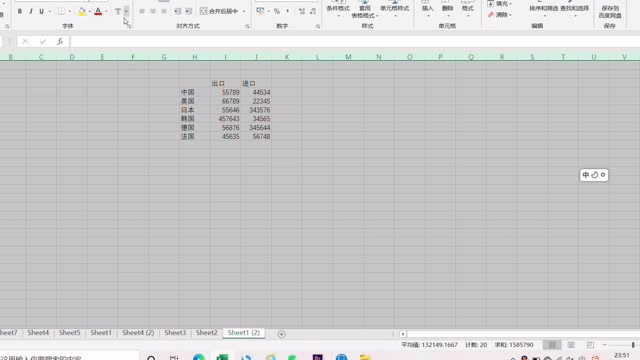
Task: Increase decimal places
Action: [302, 11]
